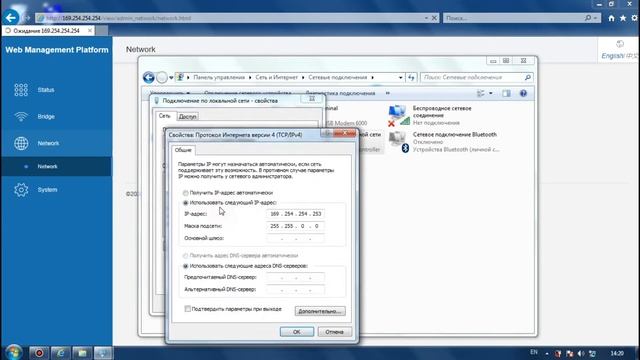Click Панель управления breadcrumb
The height and width of the screenshot is (360, 640).
point(219,77)
